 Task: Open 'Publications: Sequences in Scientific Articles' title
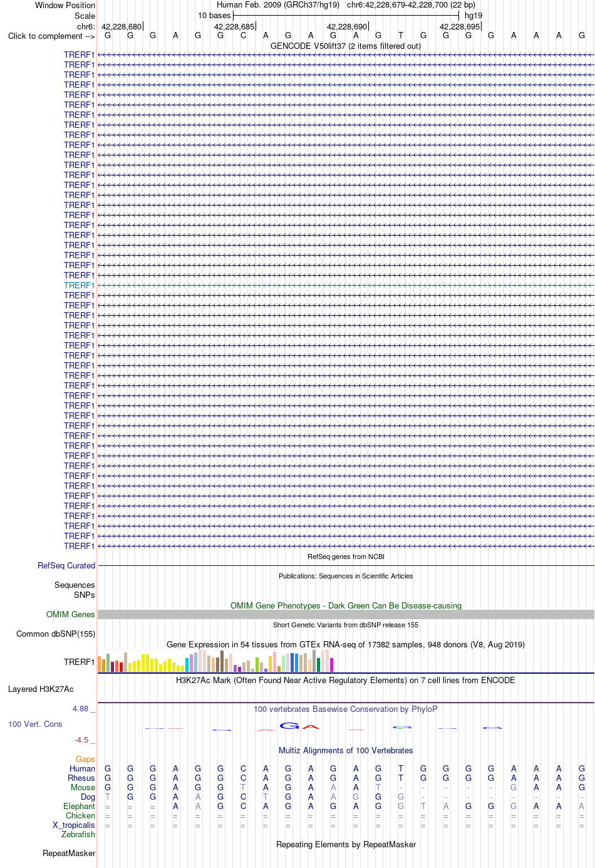(346, 576)
